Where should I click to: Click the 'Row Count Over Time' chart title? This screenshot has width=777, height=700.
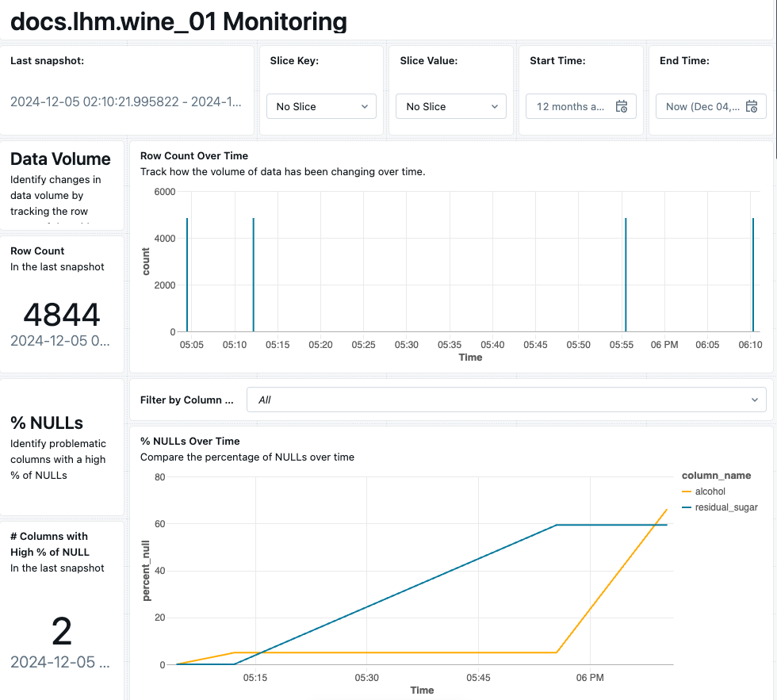(x=194, y=155)
